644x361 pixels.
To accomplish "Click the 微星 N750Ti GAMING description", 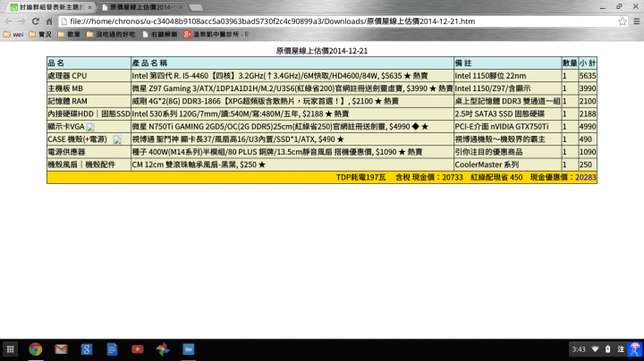I will click(x=280, y=127).
